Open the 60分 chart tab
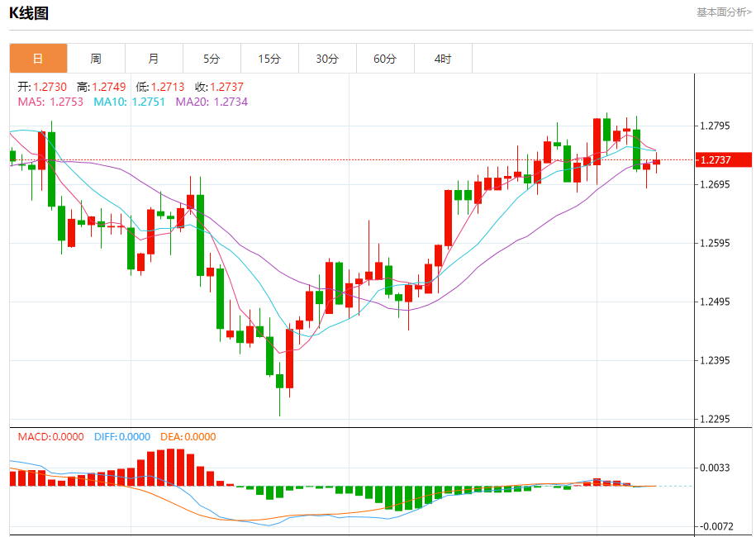Screen dimensions: 756x537 coord(385,59)
